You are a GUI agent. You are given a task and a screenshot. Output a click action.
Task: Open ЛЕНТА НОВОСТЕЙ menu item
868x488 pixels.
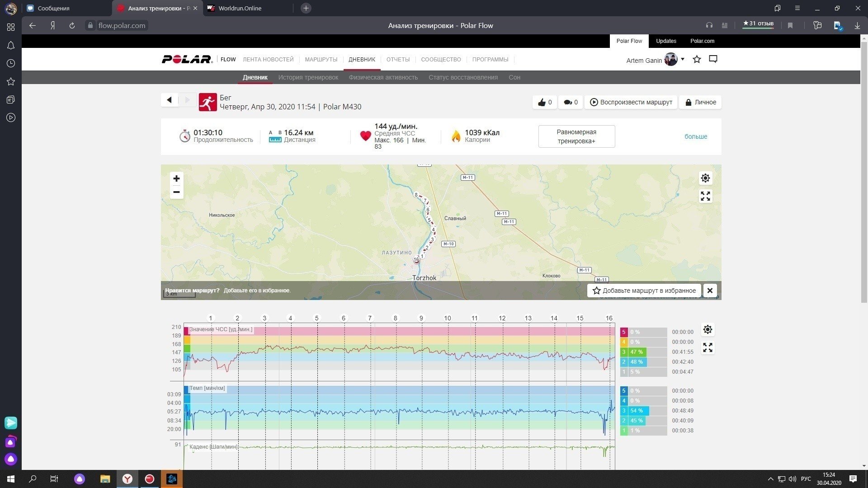(x=268, y=60)
